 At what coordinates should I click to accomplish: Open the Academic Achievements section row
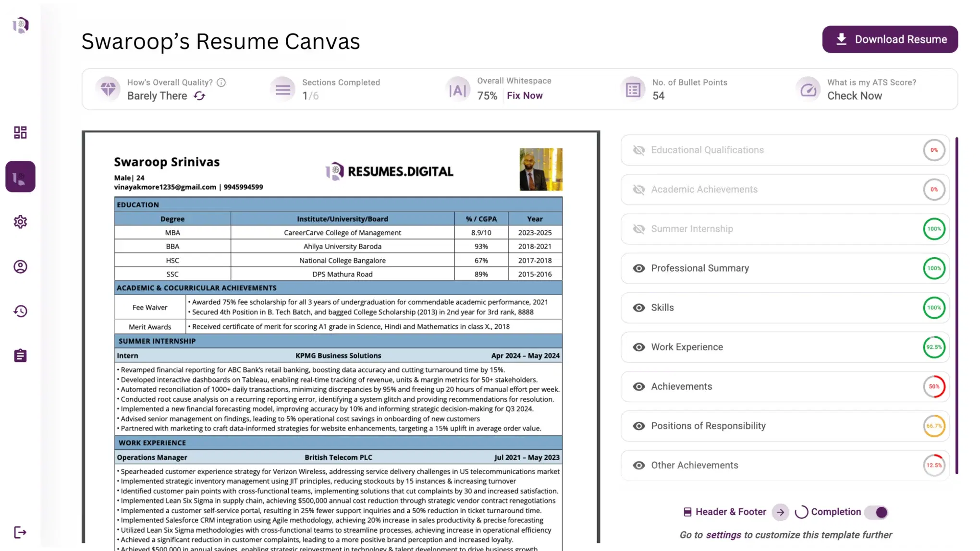[x=785, y=190]
